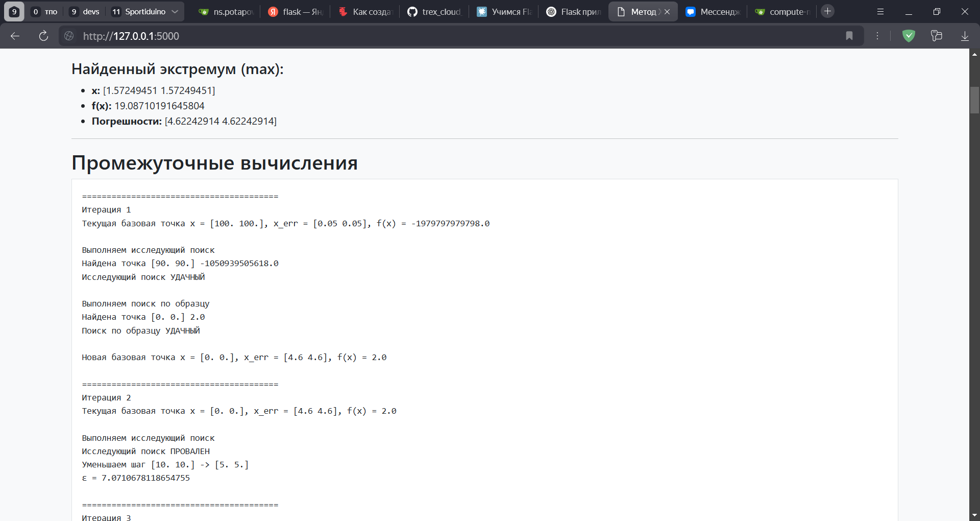Click the scrollbar down arrow
This screenshot has width=980, height=521.
[974, 515]
